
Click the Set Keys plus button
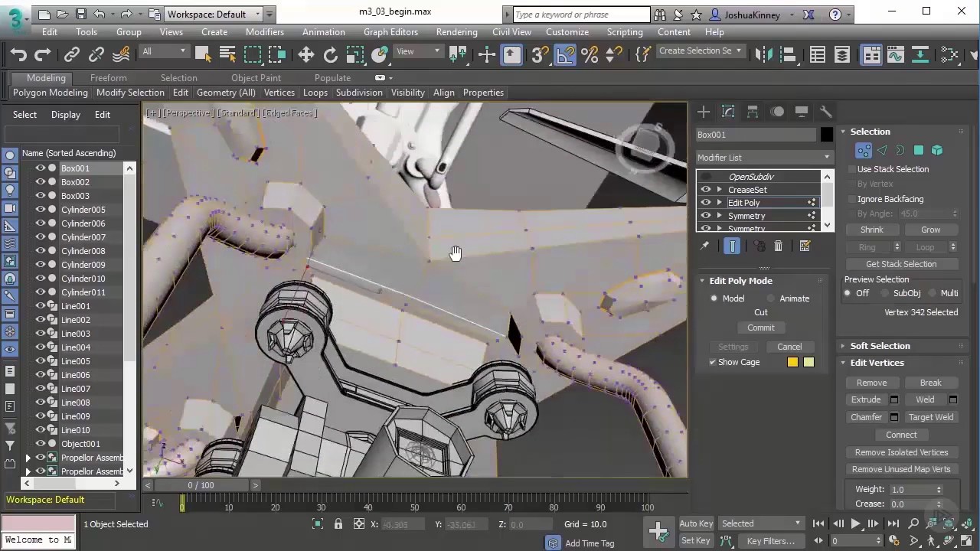pyautogui.click(x=658, y=530)
